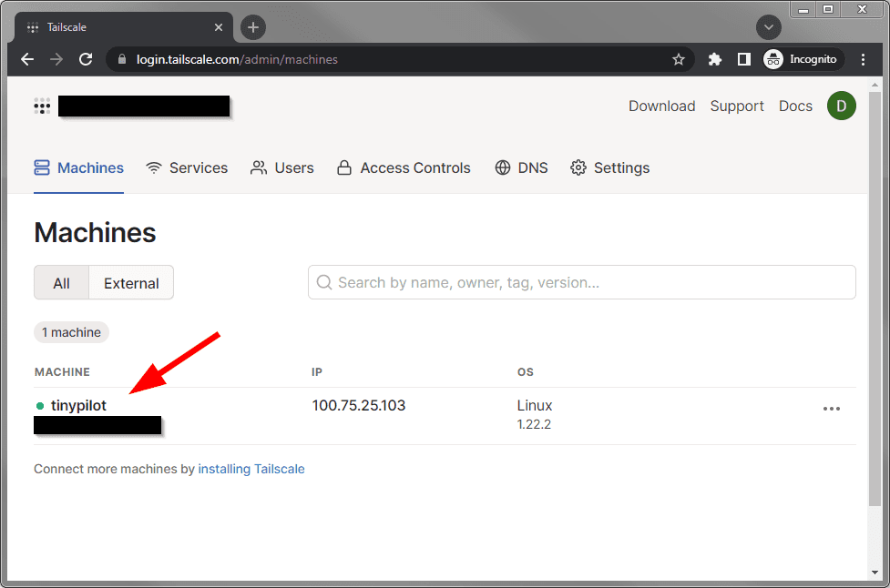This screenshot has height=588, width=890.
Task: Go to the DNS tab
Action: point(521,167)
